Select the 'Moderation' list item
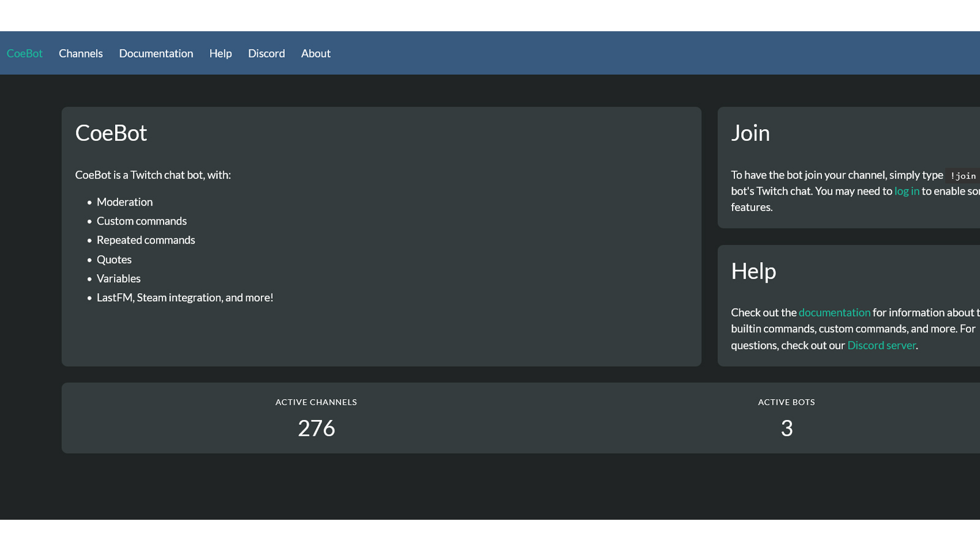This screenshot has height=551, width=980. pyautogui.click(x=125, y=202)
